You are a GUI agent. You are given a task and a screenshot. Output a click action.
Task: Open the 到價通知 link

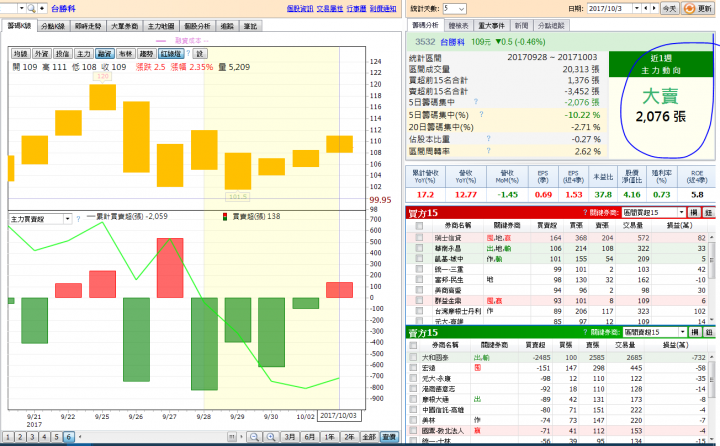click(x=383, y=8)
